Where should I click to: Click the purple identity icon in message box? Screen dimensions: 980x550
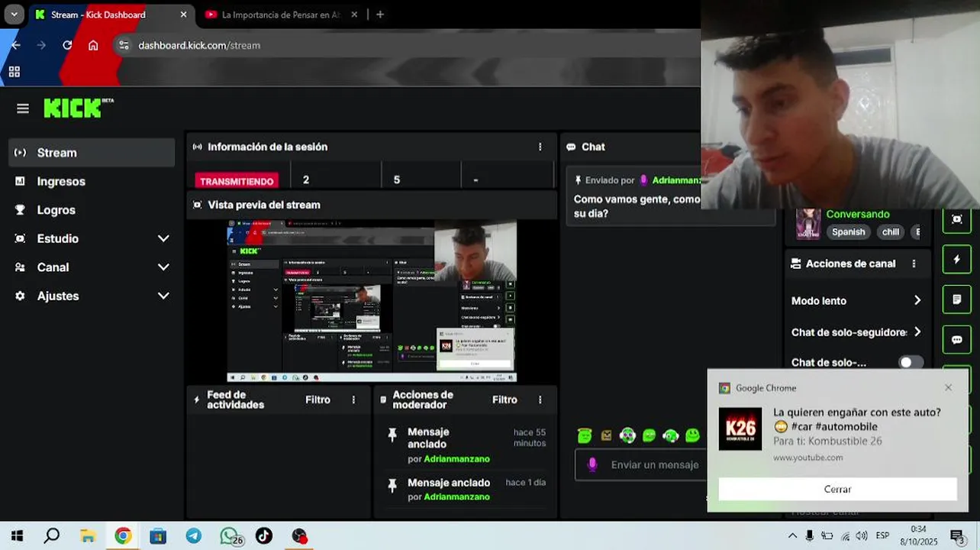pyautogui.click(x=592, y=464)
